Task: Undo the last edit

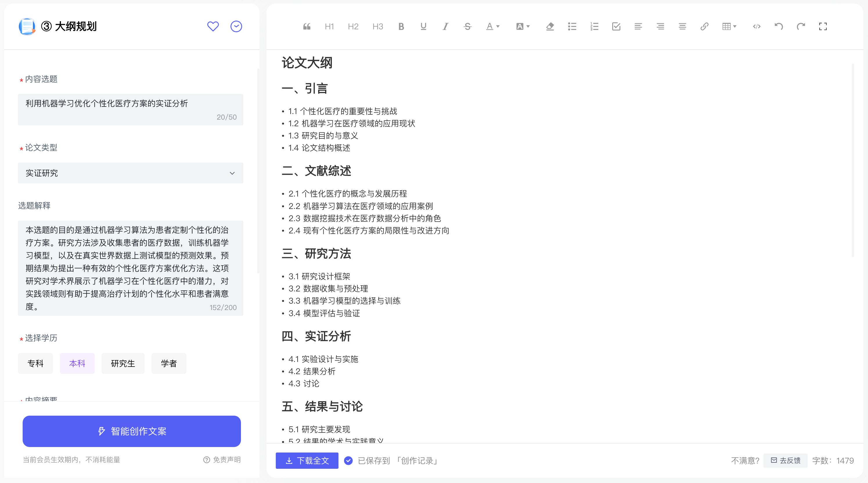Action: click(x=778, y=27)
